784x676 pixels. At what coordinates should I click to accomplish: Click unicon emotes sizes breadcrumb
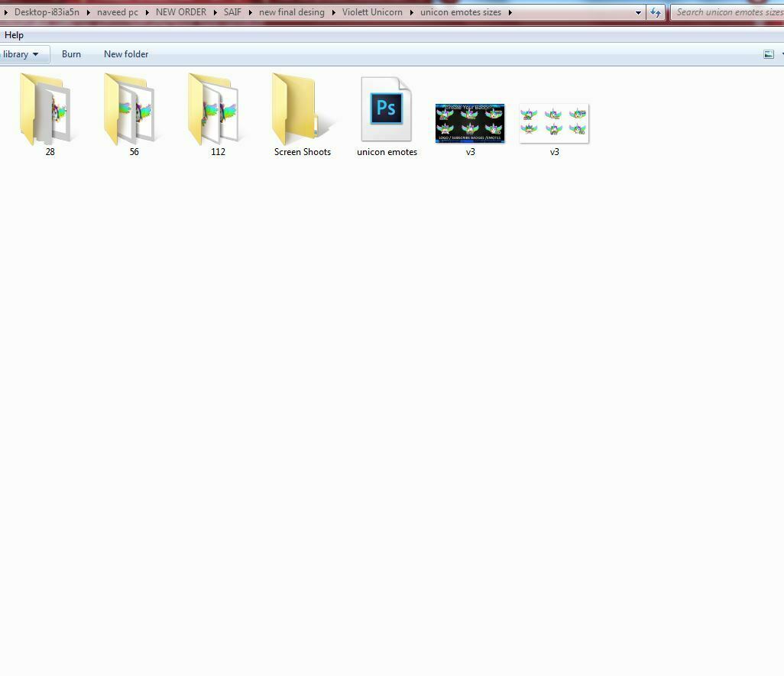pos(461,12)
